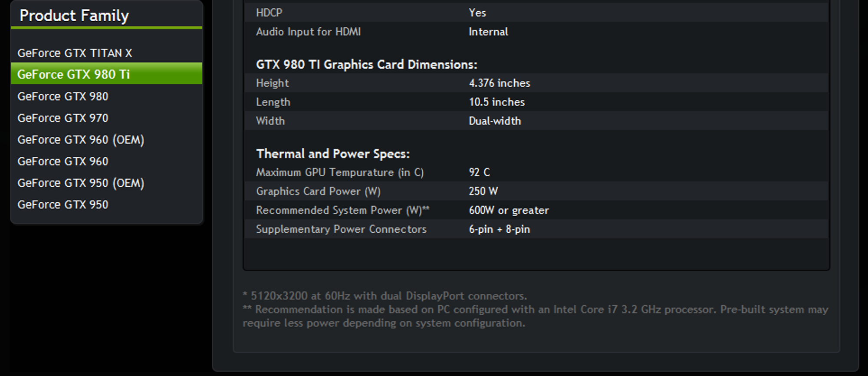This screenshot has width=868, height=376.
Task: Choose GeForce GTX 960 (OEM) from the list
Action: pyautogui.click(x=81, y=140)
